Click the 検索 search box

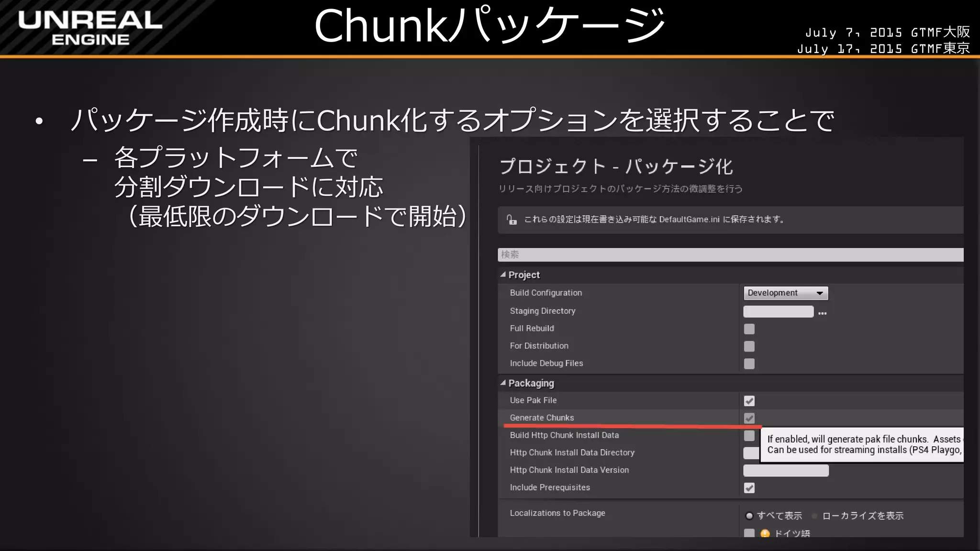coord(730,254)
